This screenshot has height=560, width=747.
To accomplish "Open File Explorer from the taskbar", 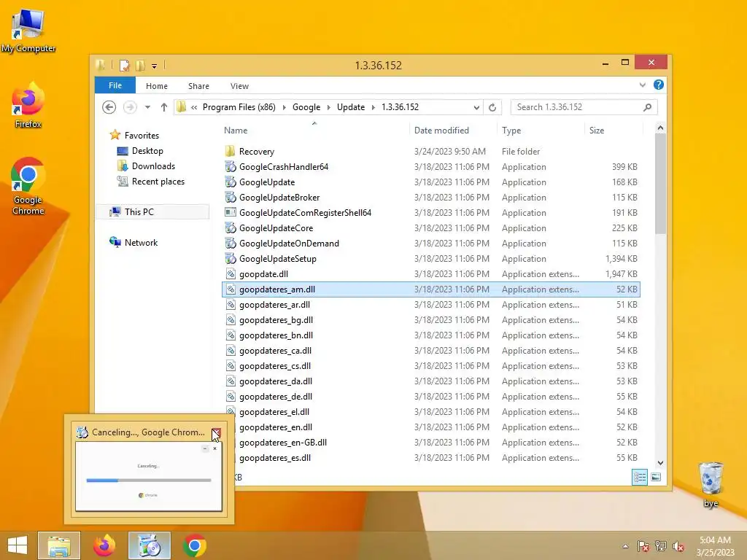I will click(x=59, y=545).
